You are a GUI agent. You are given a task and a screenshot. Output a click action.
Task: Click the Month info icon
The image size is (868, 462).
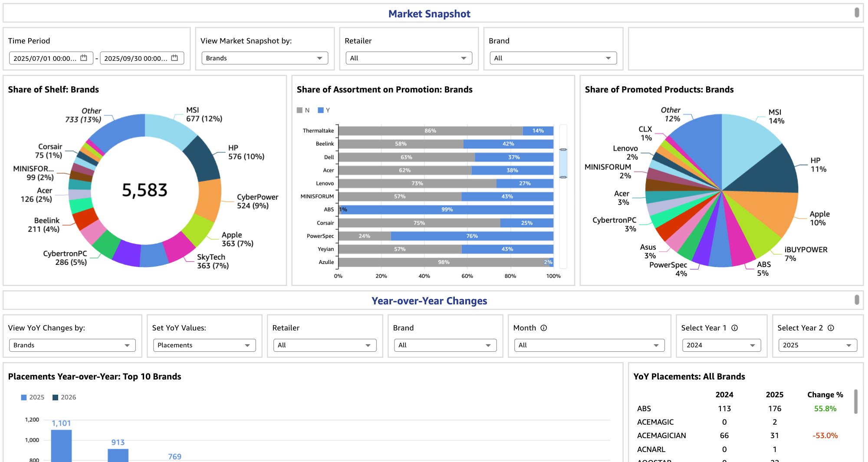544,328
